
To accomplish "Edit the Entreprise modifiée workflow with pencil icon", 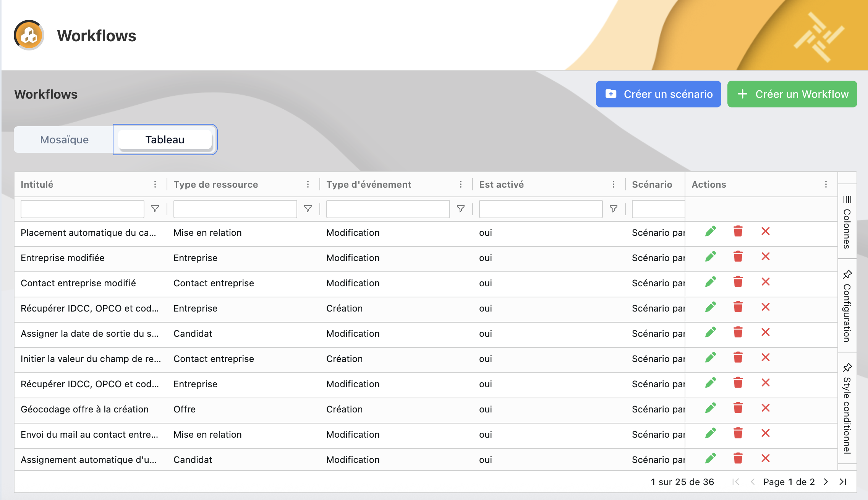I will pos(710,257).
